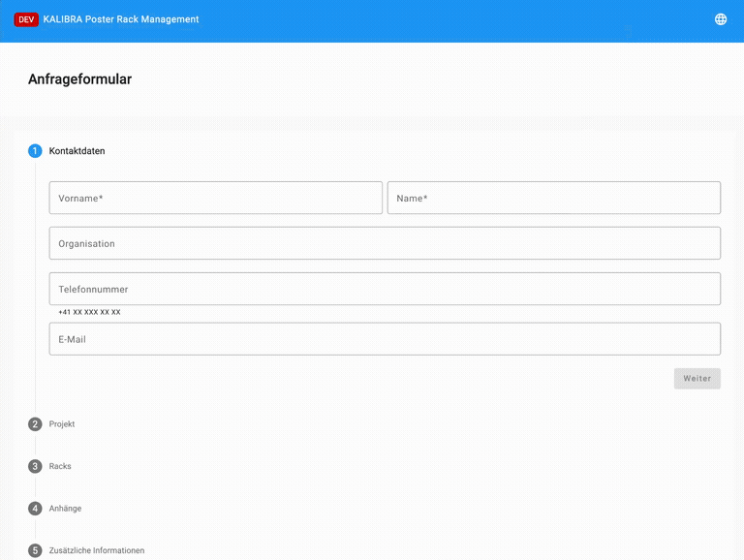744x560 pixels.
Task: Click the +41 XX XXX XX XX hint text
Action: point(89,312)
